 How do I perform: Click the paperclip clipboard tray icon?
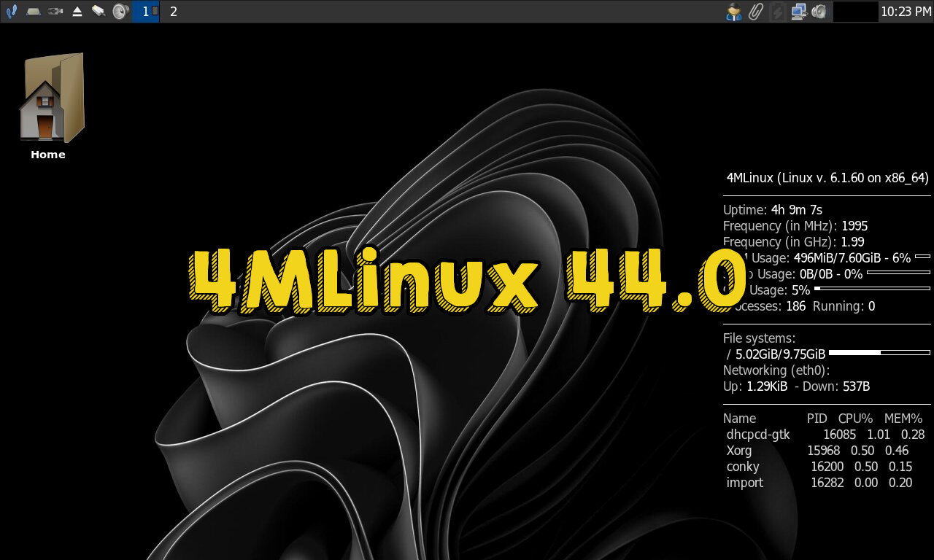[755, 12]
